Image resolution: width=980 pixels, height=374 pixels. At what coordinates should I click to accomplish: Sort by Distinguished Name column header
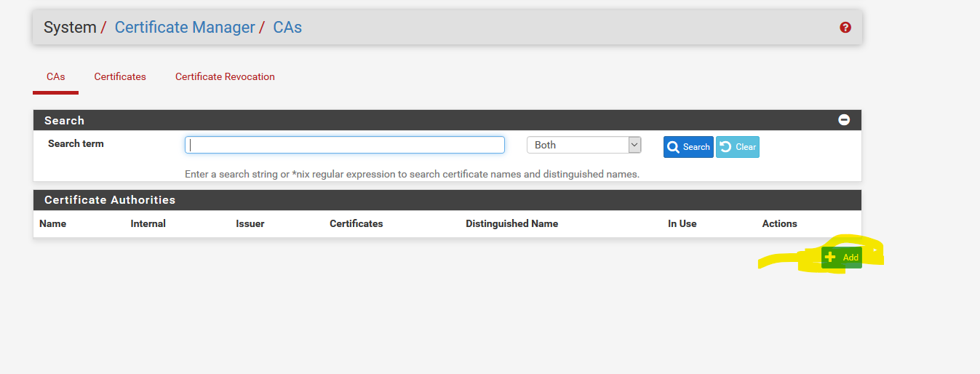pyautogui.click(x=511, y=223)
